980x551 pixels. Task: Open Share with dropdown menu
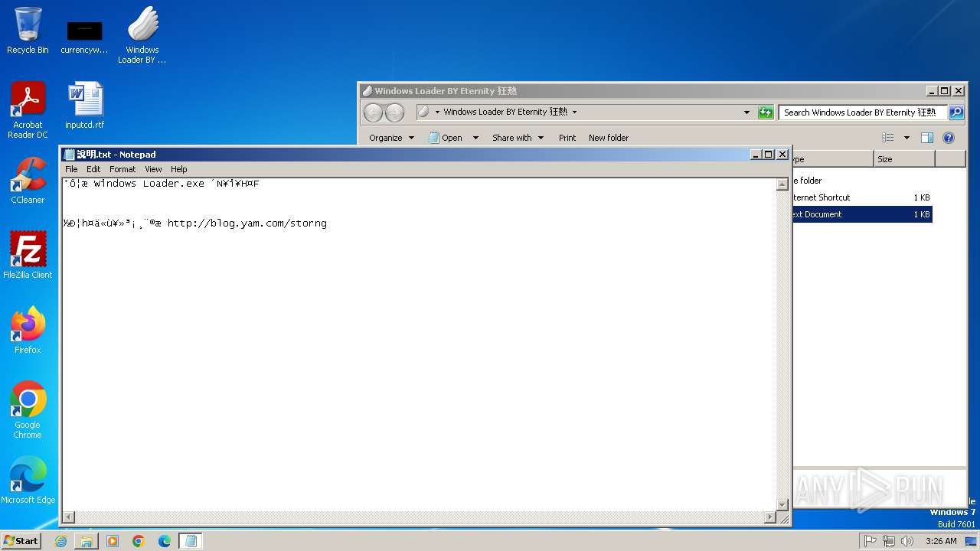point(518,138)
